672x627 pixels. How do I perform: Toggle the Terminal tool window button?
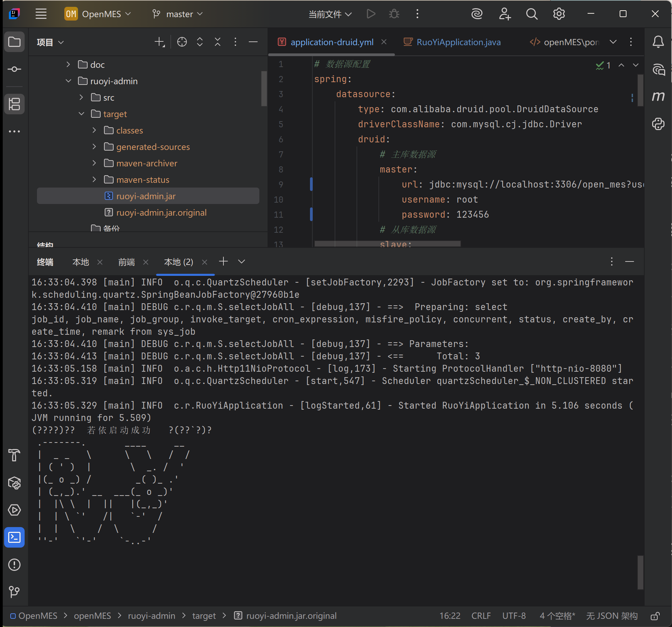click(x=14, y=537)
